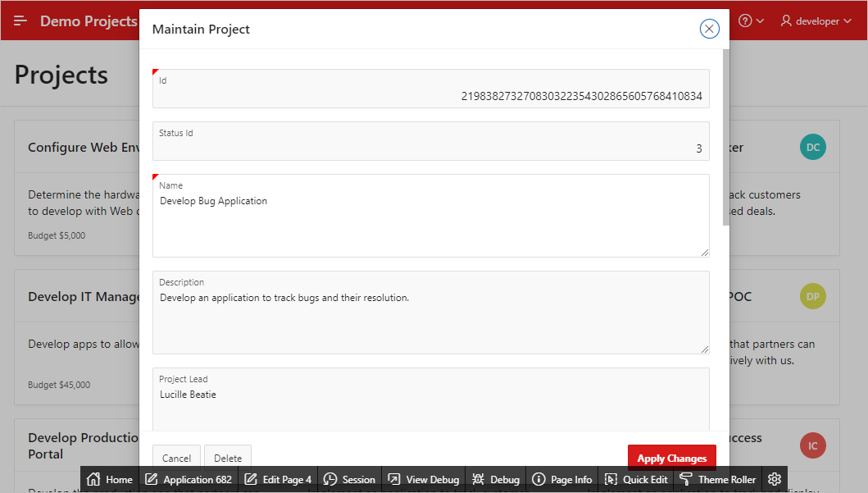The height and width of the screenshot is (493, 868).
Task: Select Edit Page 4 tool
Action: [279, 479]
